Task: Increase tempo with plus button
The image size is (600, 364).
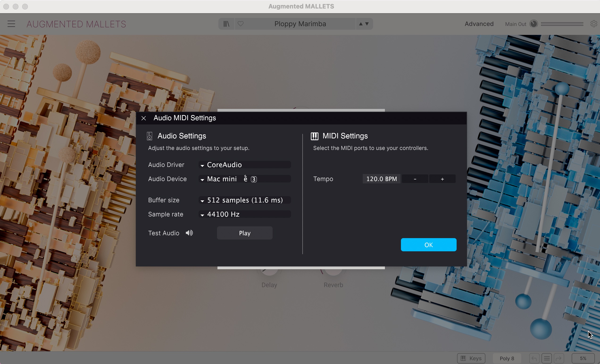Action: coord(442,179)
